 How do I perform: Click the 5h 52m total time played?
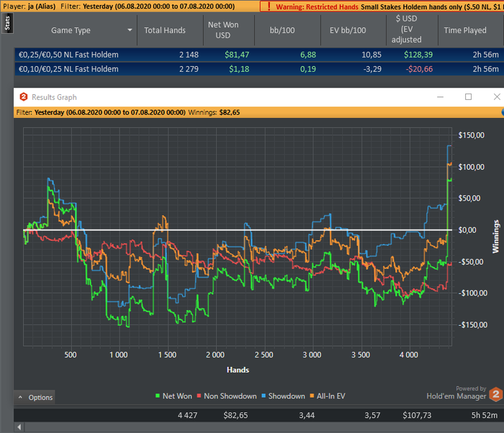(x=485, y=415)
